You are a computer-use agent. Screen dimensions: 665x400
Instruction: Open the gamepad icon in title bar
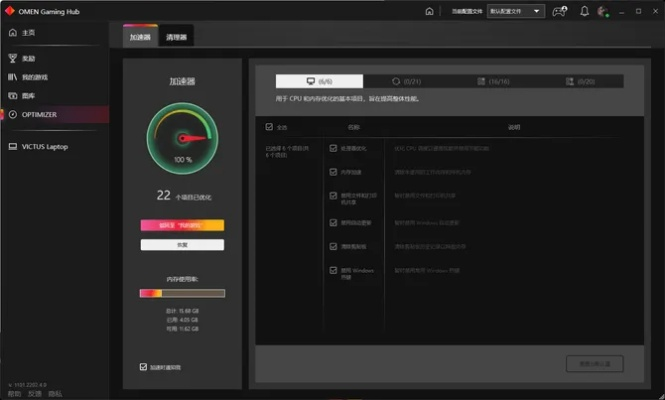559,12
